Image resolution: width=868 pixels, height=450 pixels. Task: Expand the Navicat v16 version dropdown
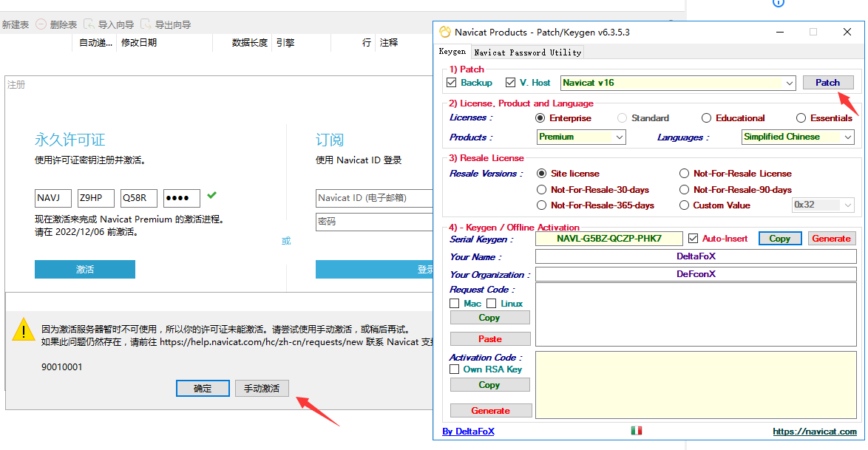click(x=790, y=83)
